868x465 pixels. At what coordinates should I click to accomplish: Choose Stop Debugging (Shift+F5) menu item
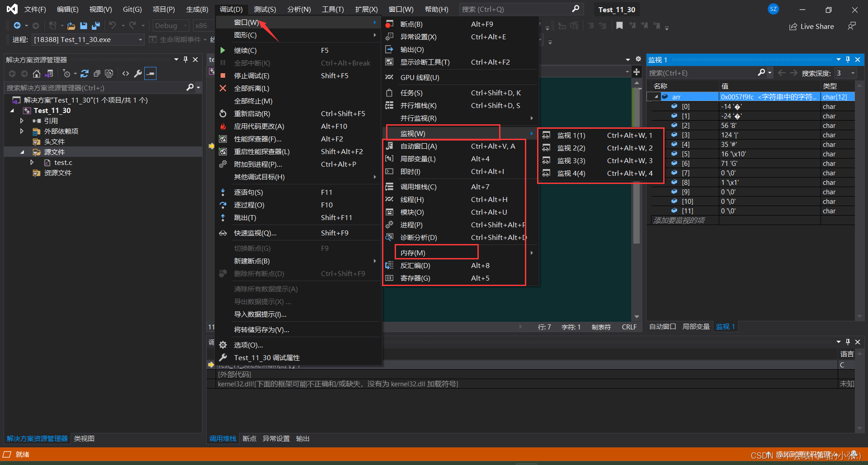pos(298,76)
